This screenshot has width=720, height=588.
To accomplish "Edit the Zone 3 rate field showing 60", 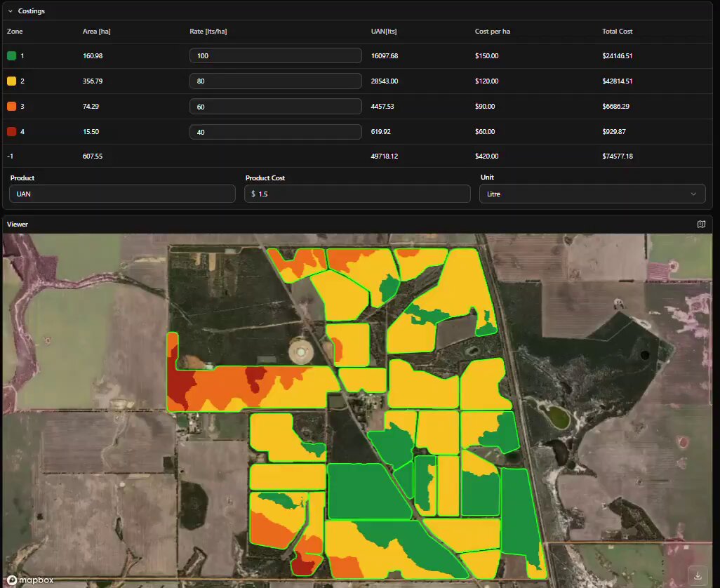I will pos(276,107).
